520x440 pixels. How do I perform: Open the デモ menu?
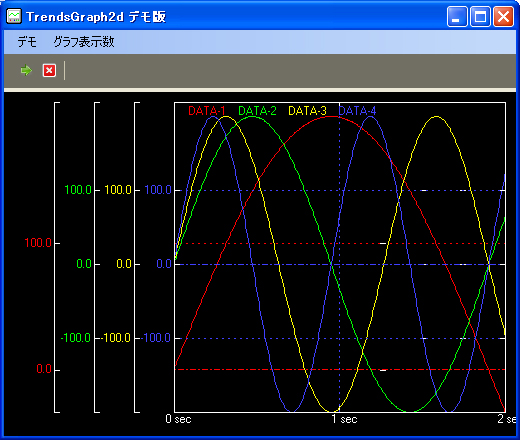click(x=27, y=42)
